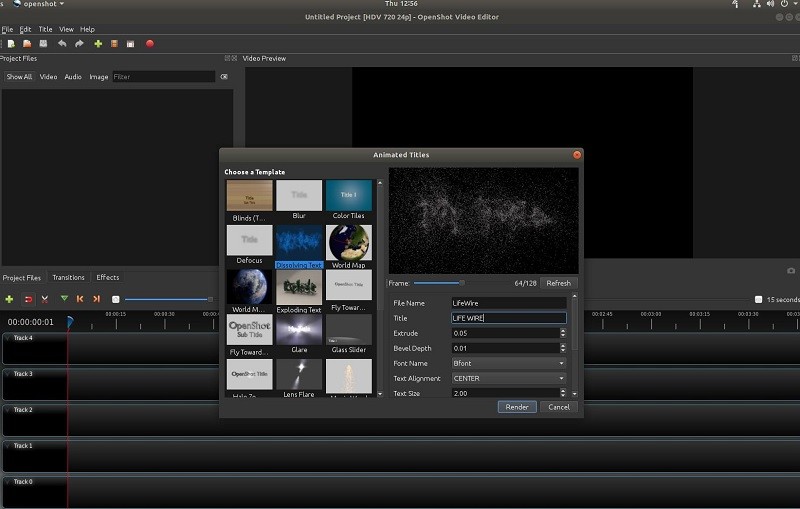800x509 pixels.
Task: Click the Save Project toolbar icon
Action: pyautogui.click(x=43, y=44)
